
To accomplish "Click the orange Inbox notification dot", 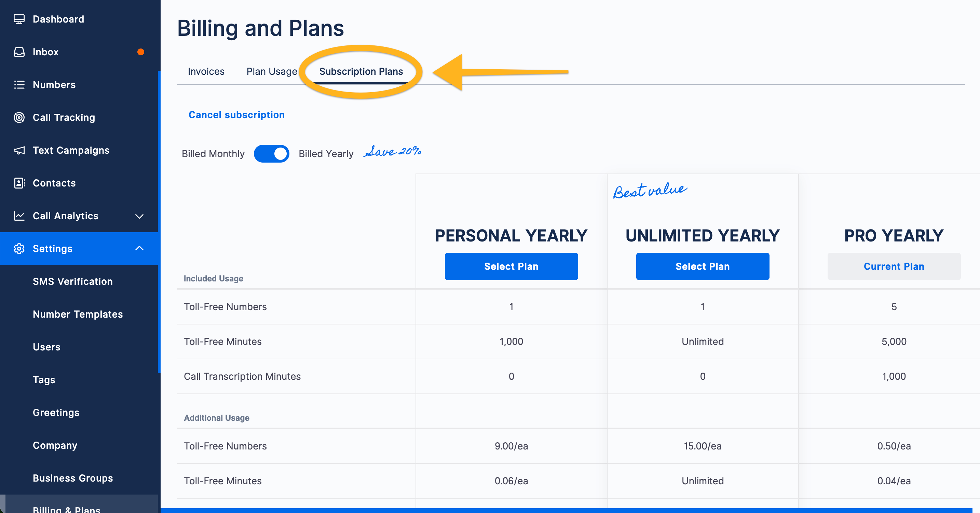I will click(x=141, y=52).
